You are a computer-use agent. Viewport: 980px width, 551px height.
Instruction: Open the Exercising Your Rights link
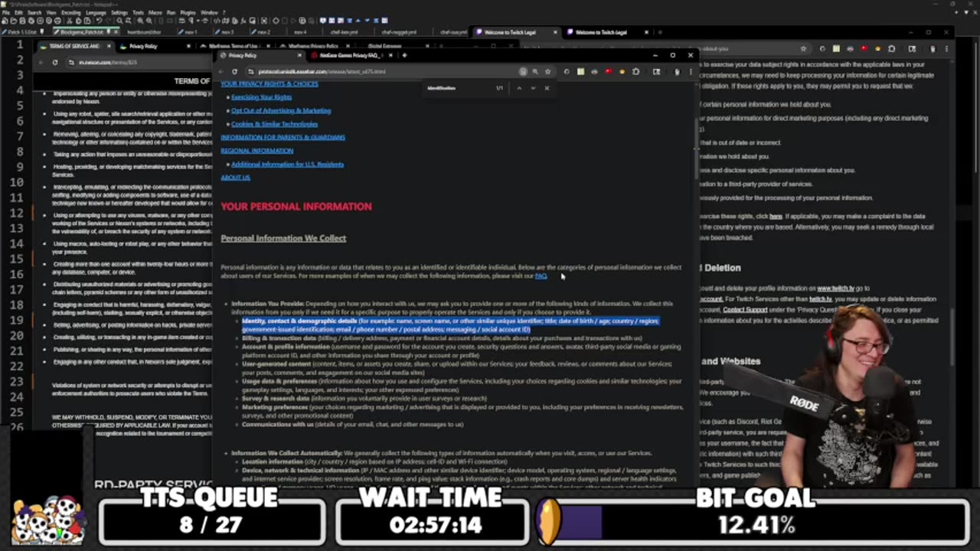tap(261, 97)
